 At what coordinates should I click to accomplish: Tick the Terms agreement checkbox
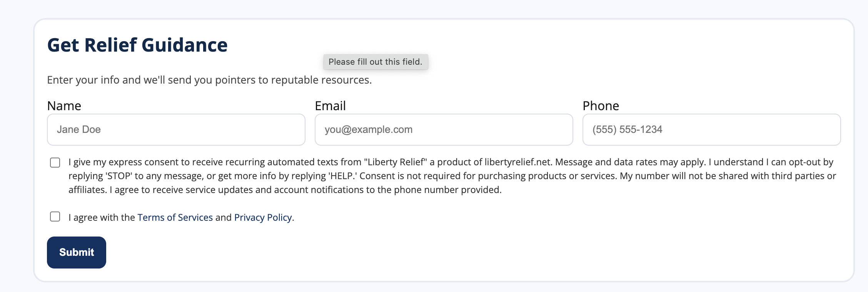[55, 217]
